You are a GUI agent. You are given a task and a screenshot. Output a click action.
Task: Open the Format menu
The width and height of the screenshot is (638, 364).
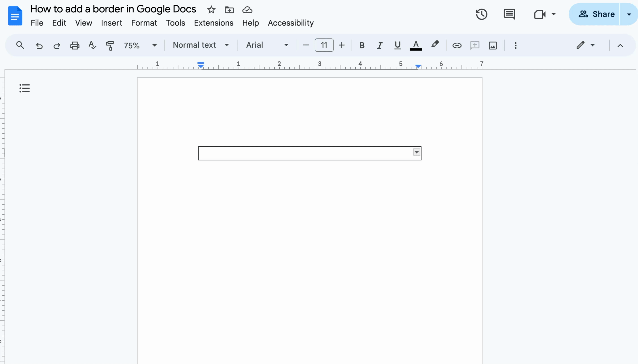(144, 23)
